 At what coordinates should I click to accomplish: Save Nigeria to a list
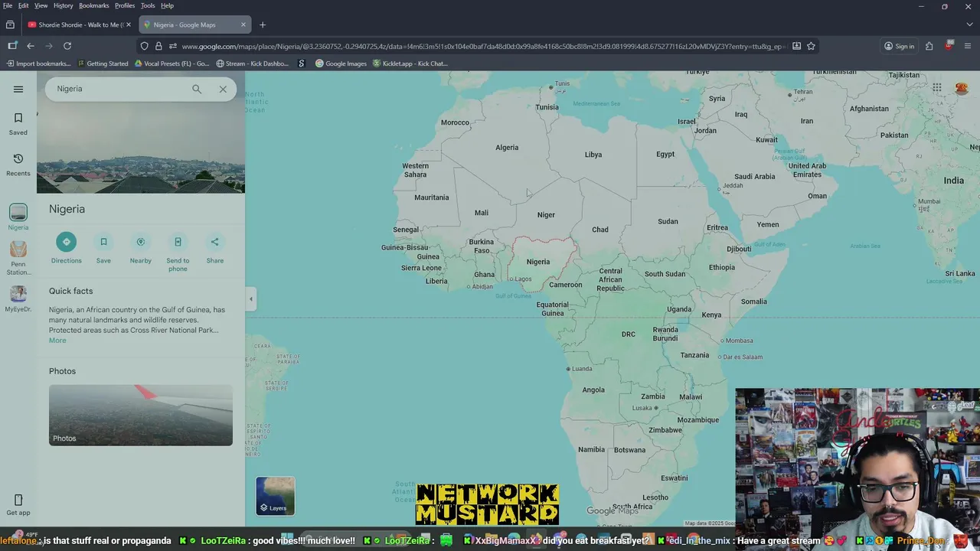pos(103,249)
